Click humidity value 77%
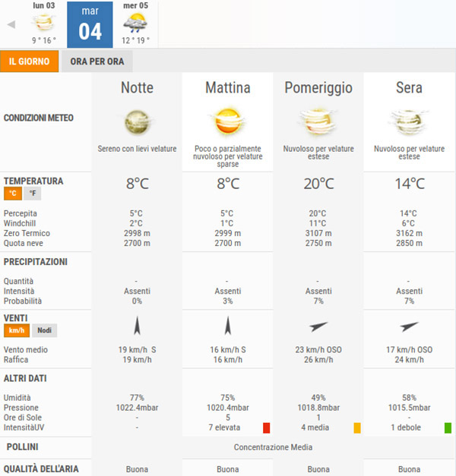This screenshot has height=476, width=456. pos(137,398)
